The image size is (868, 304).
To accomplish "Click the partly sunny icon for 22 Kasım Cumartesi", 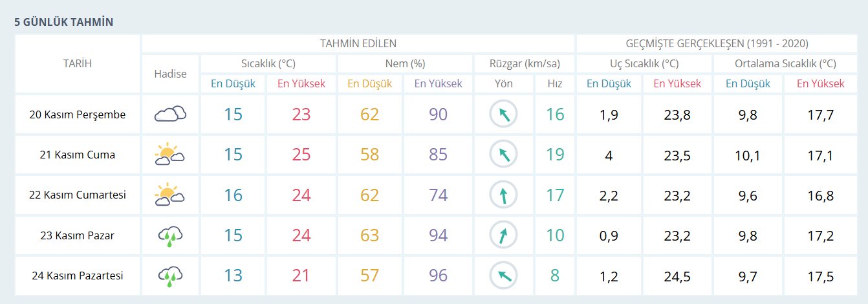I will click(x=170, y=195).
